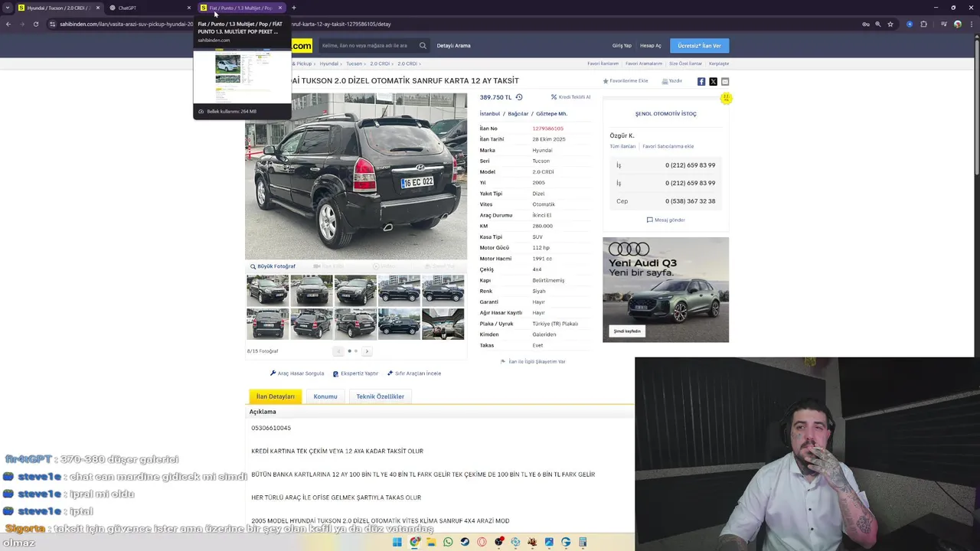Open File Explorer from the taskbar
The width and height of the screenshot is (980, 551).
(x=431, y=542)
